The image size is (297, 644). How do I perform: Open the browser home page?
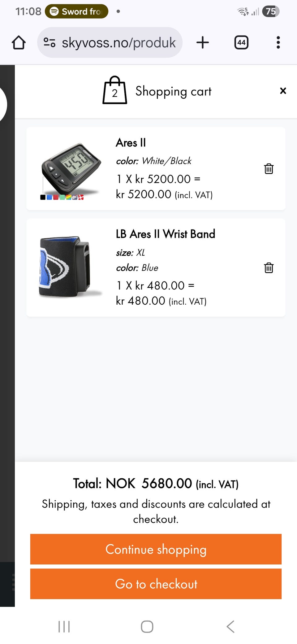click(19, 42)
